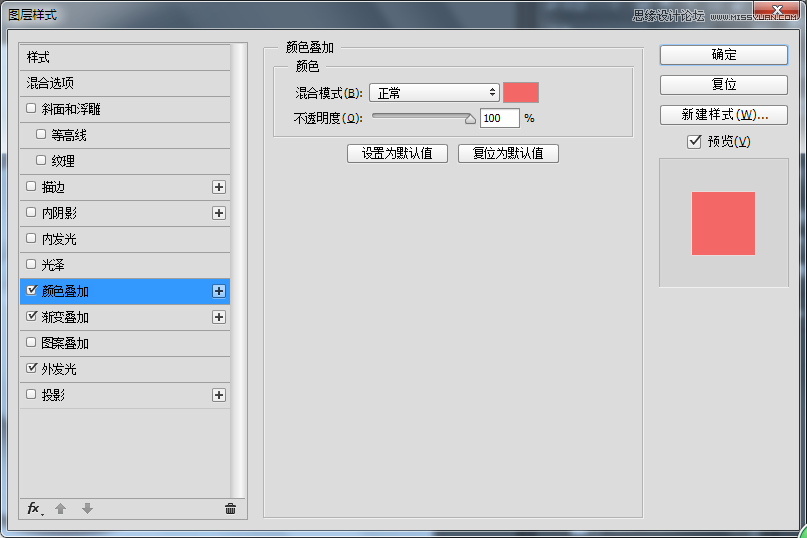Enable the 纹理 checkbox
807x538 pixels.
coord(41,160)
